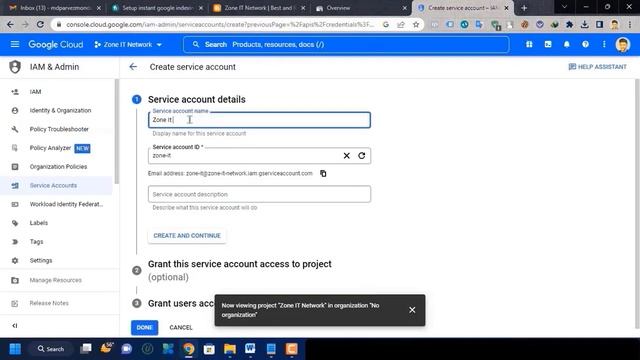Open the Chrome extensions puzzle icon
The width and height of the screenshot is (640, 360).
[x=569, y=24]
